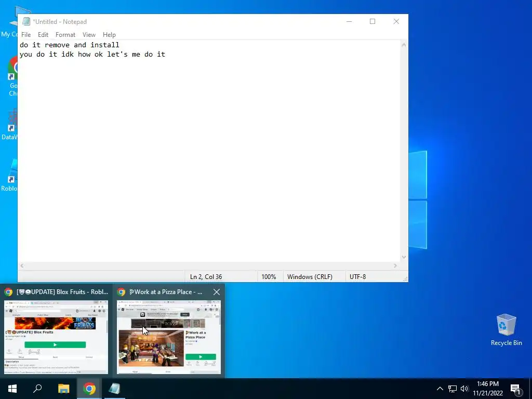
Task: Click the '100%' zoom status entry
Action: point(269,276)
